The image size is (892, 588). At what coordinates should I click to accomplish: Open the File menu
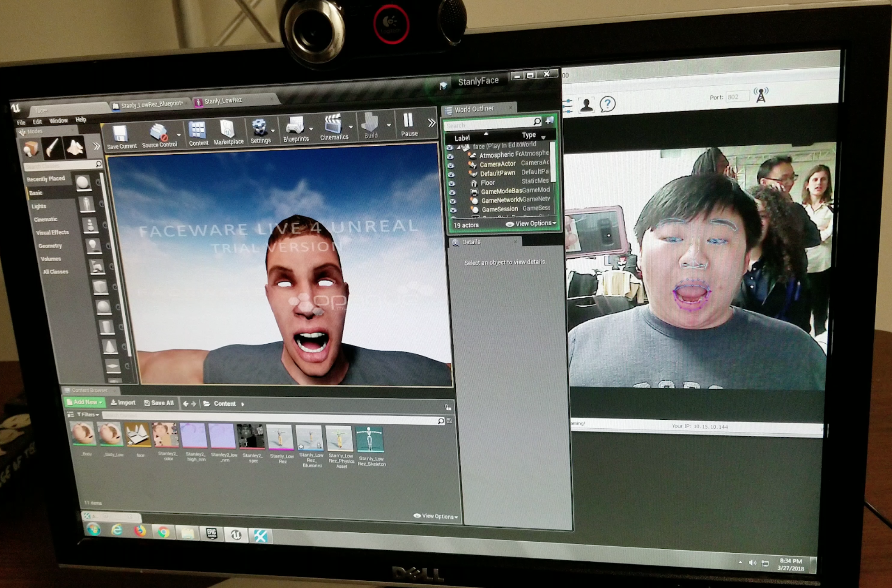(x=21, y=123)
